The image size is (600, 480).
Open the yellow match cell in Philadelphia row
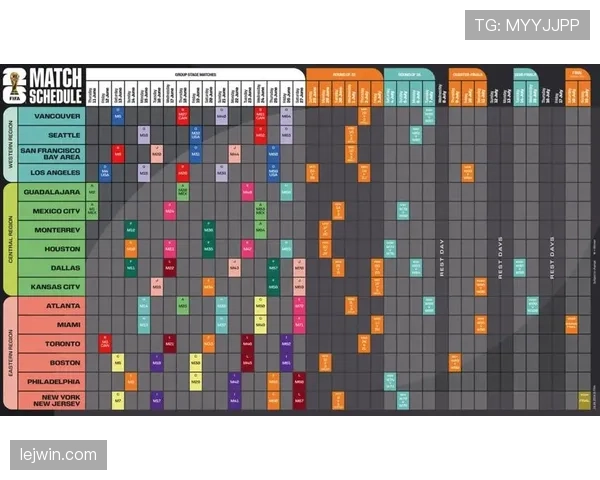click(x=196, y=382)
